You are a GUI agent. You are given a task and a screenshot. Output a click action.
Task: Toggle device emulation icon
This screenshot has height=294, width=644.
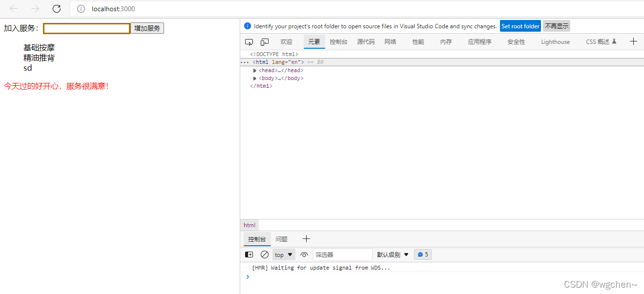tap(265, 42)
